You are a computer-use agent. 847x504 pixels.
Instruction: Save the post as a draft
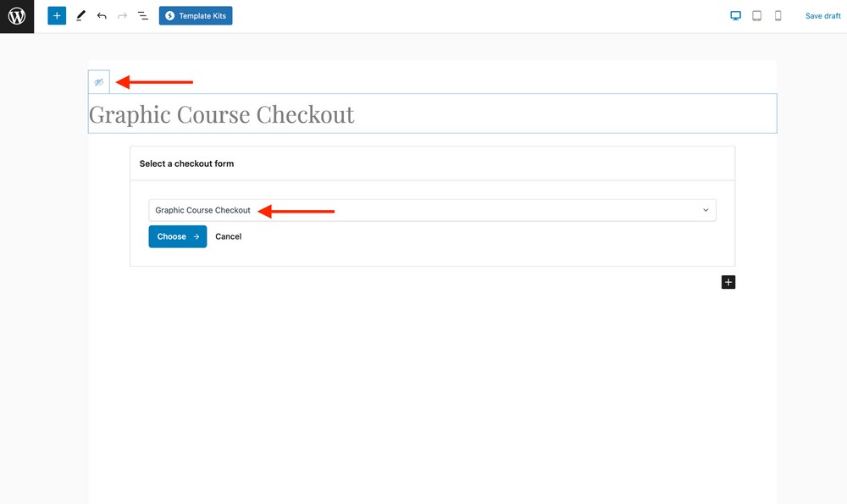(x=822, y=15)
